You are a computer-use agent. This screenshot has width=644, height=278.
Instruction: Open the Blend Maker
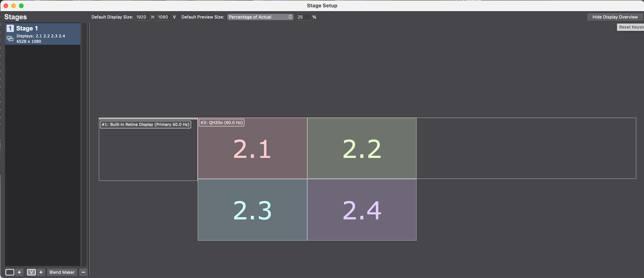coord(62,272)
